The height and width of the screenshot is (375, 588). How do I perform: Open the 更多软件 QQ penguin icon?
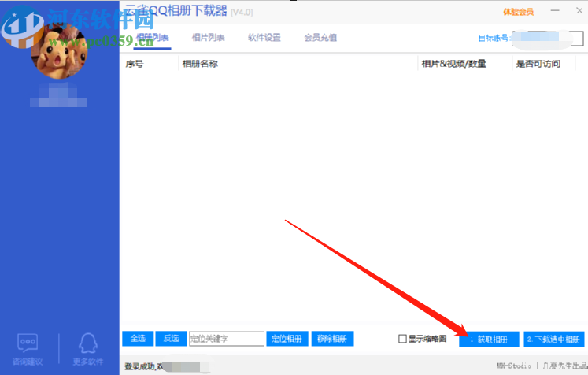(88, 343)
